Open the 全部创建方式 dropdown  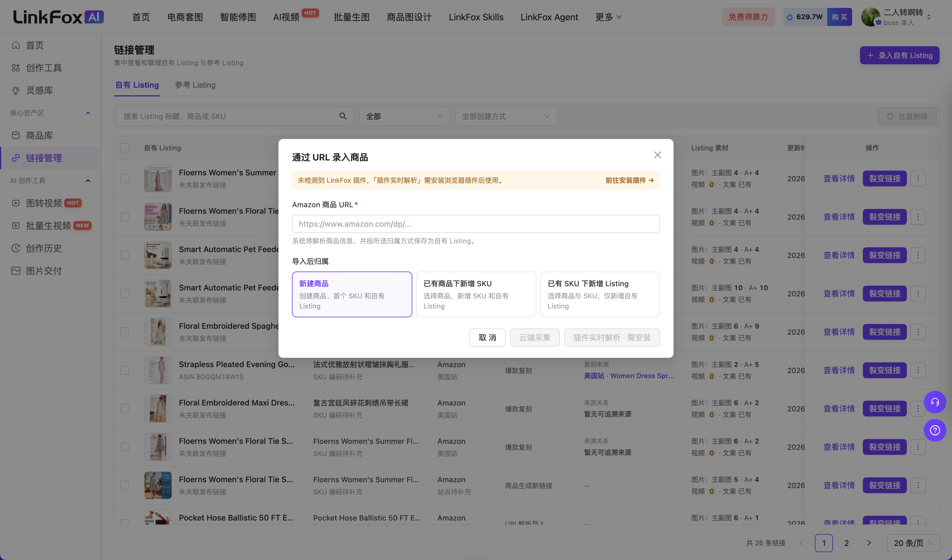[x=506, y=116]
